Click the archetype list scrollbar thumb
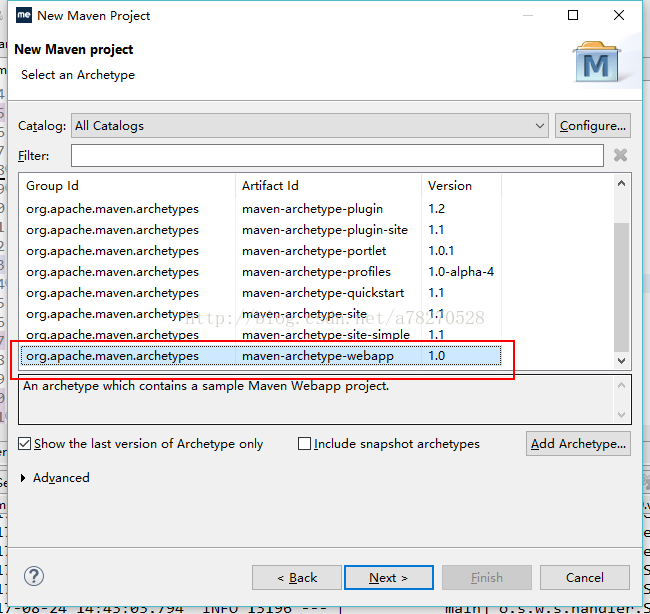The image size is (650, 614). [621, 287]
